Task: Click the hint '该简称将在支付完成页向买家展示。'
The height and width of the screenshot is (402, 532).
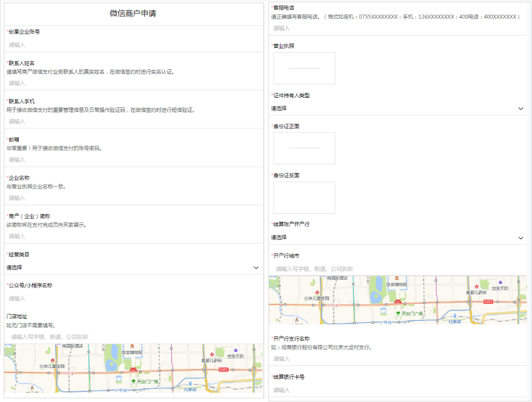Action: (x=46, y=225)
